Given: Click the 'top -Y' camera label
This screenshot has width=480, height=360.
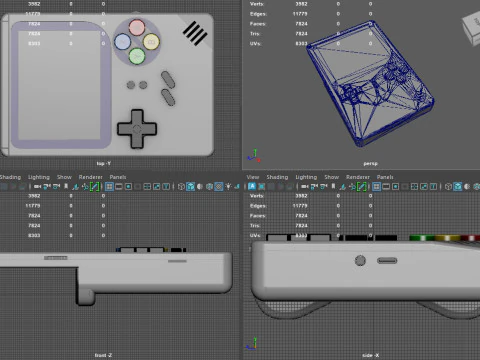Looking at the screenshot, I should pyautogui.click(x=103, y=163).
